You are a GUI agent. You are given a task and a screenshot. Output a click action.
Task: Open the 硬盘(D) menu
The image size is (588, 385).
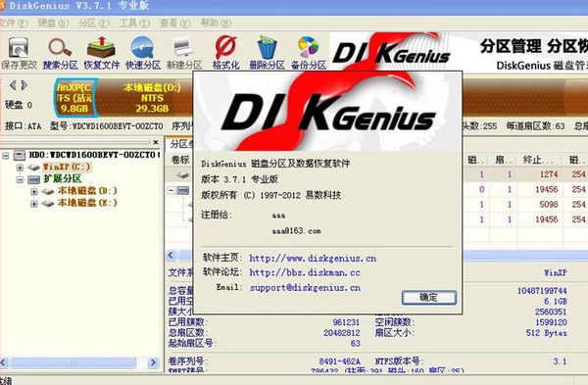point(53,24)
